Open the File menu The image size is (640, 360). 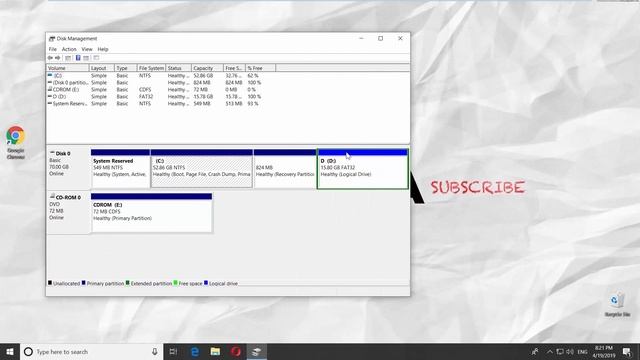pyautogui.click(x=53, y=49)
